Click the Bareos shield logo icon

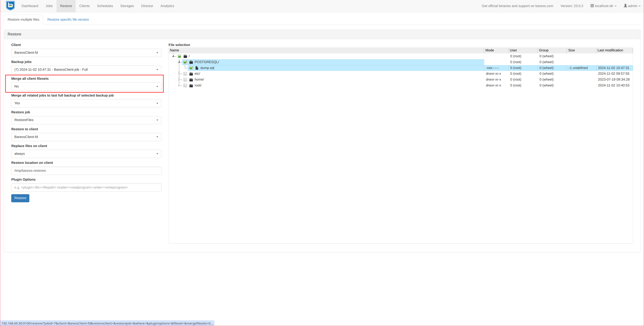click(x=10, y=6)
